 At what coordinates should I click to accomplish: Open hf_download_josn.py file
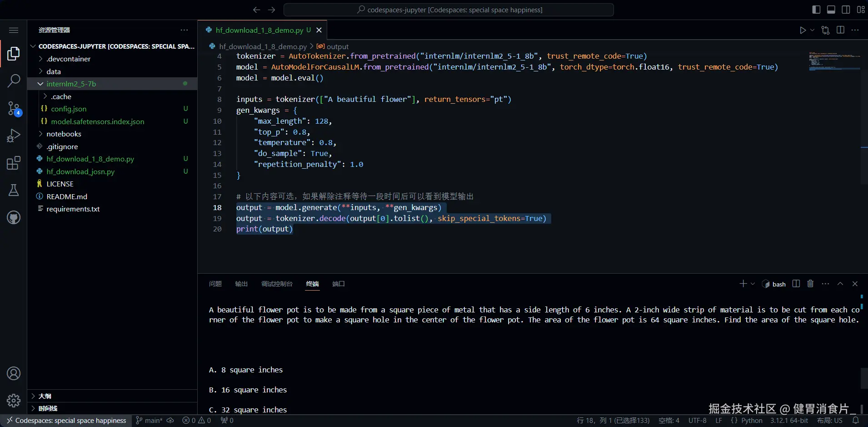(112, 171)
